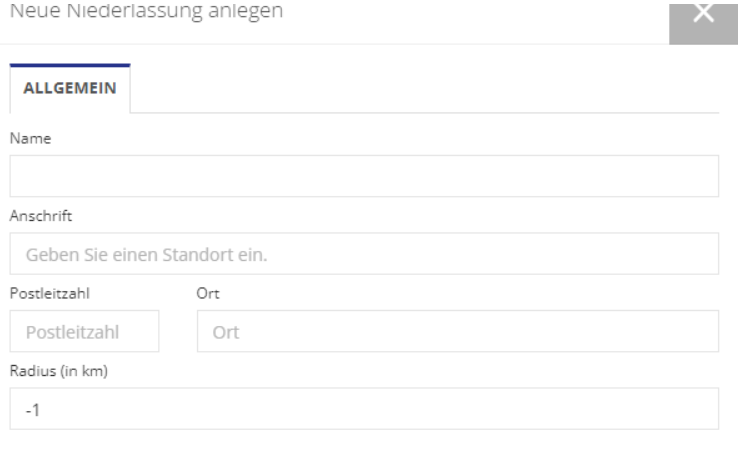Click the white X icon at top right
Image resolution: width=746 pixels, height=458 pixels.
(703, 13)
